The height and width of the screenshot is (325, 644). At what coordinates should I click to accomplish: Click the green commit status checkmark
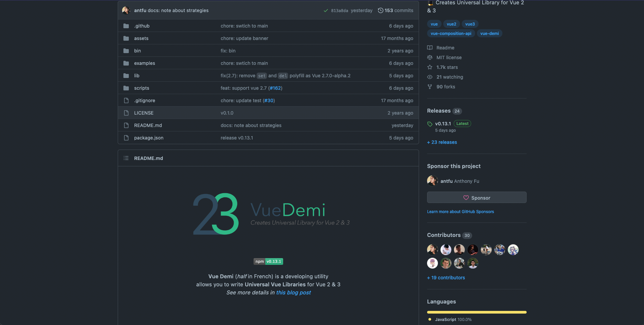point(326,11)
